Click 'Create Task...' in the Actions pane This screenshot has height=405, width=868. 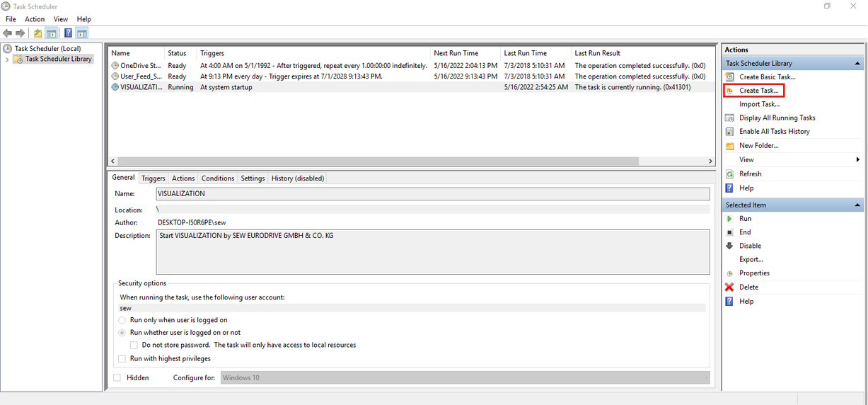[x=758, y=91]
